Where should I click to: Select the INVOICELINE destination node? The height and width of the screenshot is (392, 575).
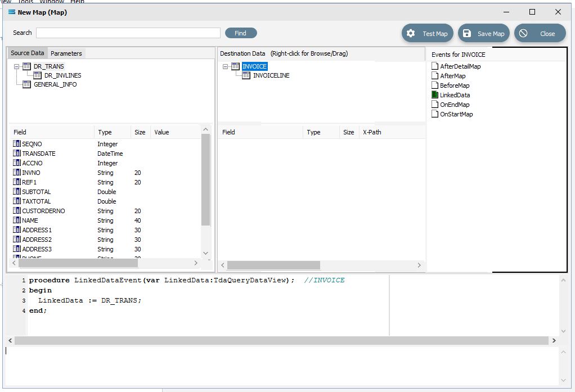271,75
